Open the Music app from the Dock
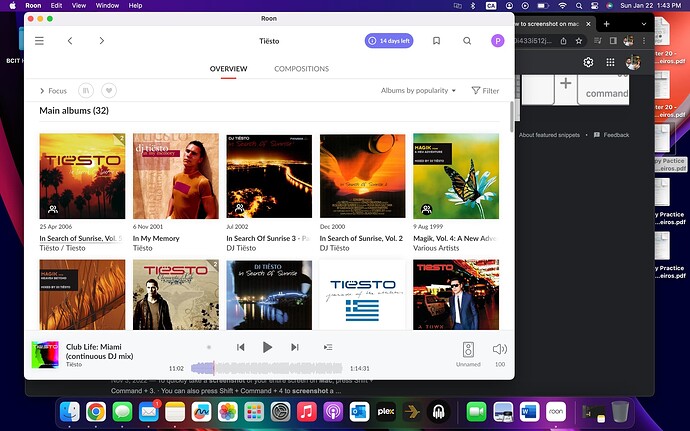The image size is (690, 431). click(x=307, y=412)
